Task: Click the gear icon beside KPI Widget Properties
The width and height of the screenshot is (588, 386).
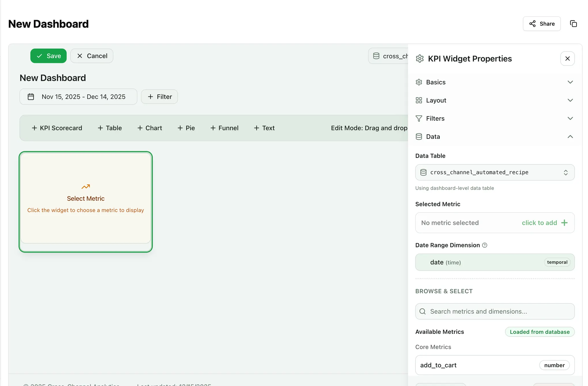Action: tap(420, 59)
